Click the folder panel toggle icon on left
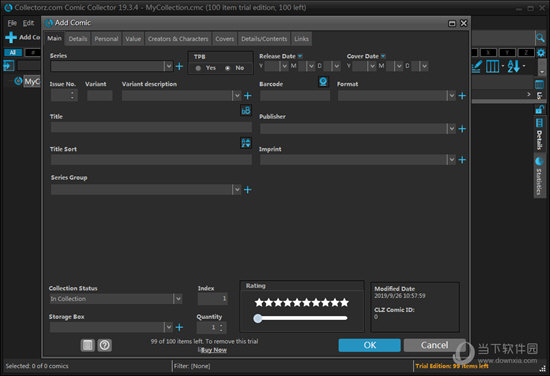Viewport: 550px width, 376px height. click(x=9, y=66)
